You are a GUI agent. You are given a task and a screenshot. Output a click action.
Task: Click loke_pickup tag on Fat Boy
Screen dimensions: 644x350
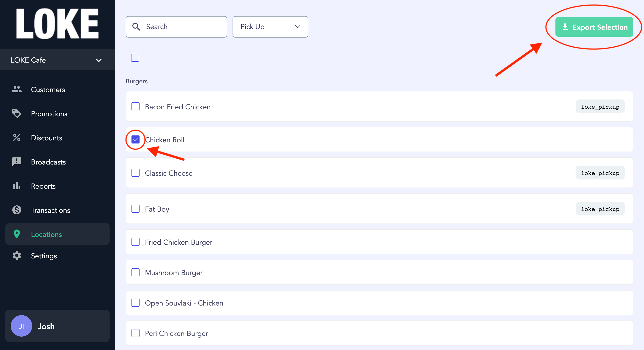point(600,209)
